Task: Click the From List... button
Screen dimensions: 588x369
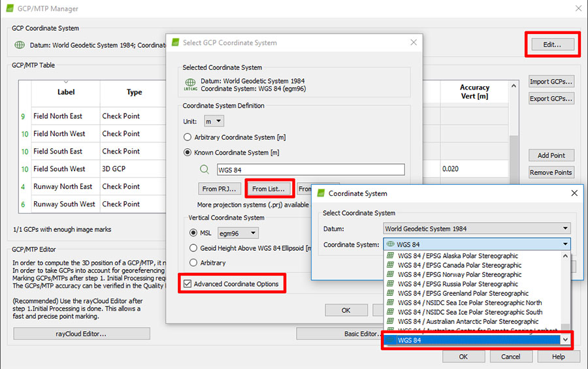Action: pos(269,189)
